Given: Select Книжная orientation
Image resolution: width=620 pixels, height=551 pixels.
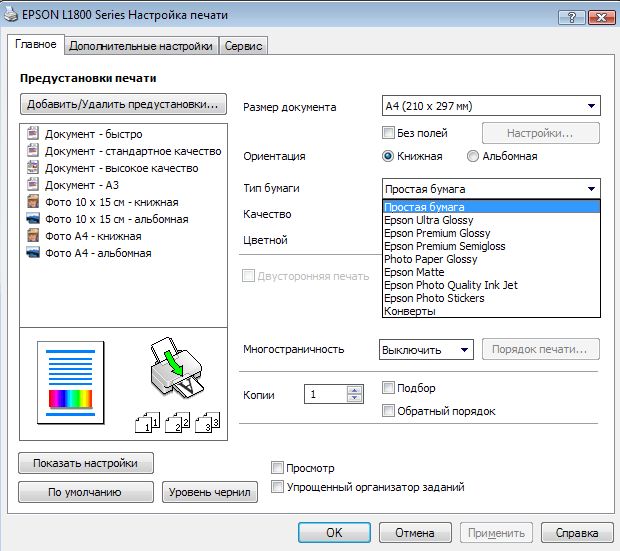Looking at the screenshot, I should pos(388,156).
